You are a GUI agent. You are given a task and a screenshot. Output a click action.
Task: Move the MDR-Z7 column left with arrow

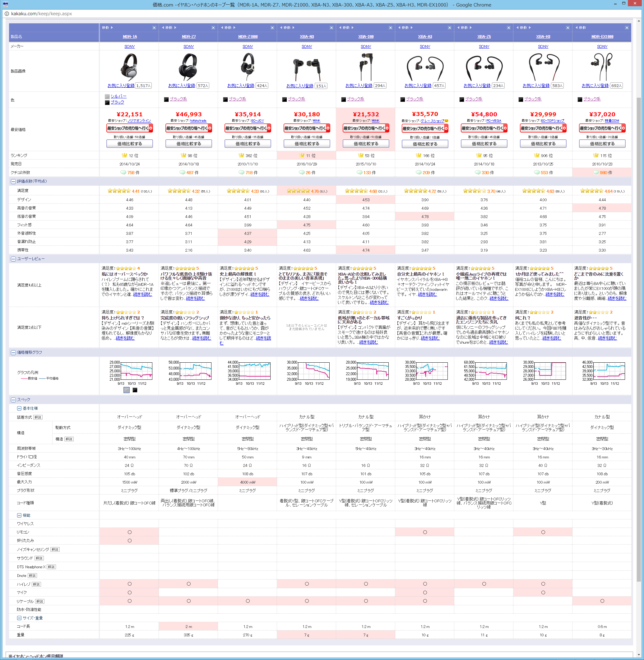[163, 28]
